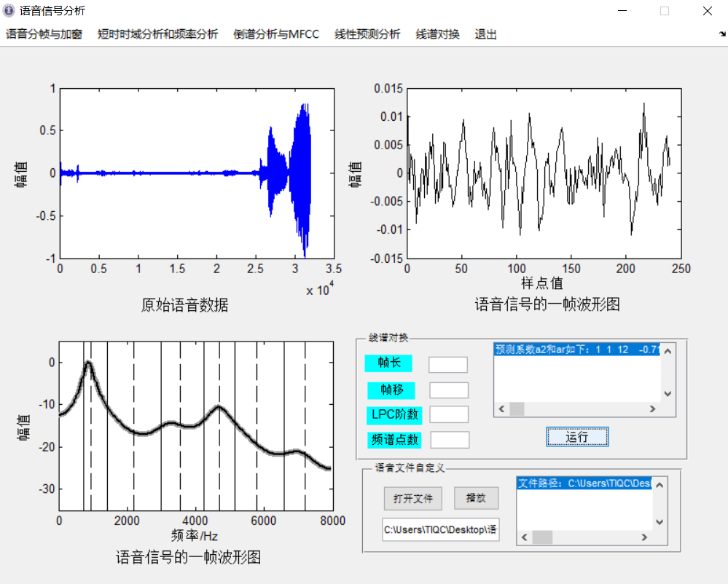The image size is (728, 584).
Task: Click the LPC阶数 cyan label
Action: tap(395, 415)
